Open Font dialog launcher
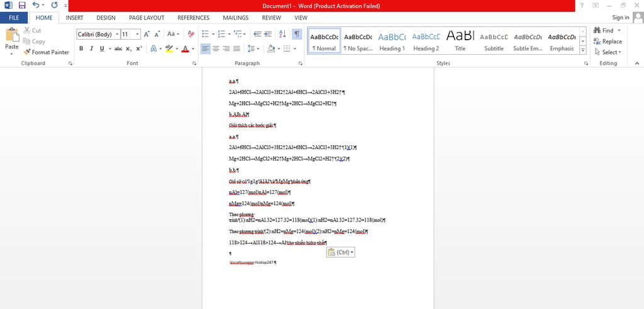Viewport: 644px width, 309px height. (x=194, y=64)
